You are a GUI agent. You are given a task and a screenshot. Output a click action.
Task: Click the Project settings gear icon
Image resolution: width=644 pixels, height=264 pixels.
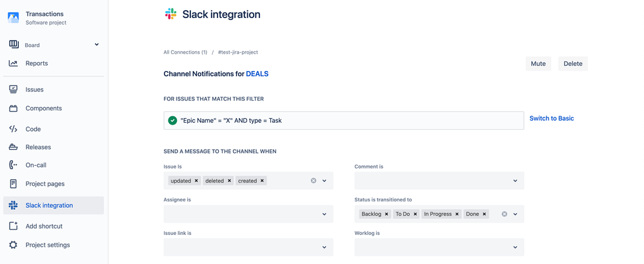pyautogui.click(x=13, y=245)
